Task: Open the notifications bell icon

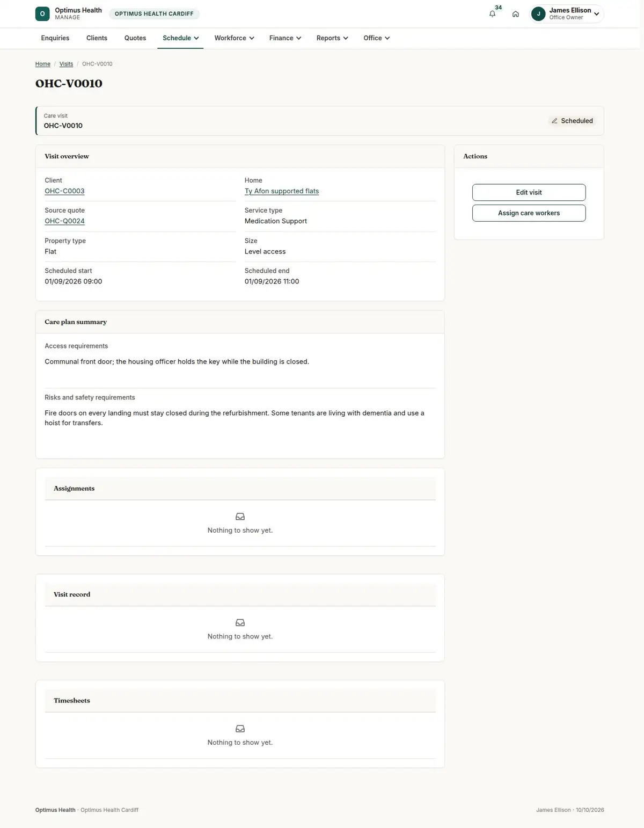Action: 492,14
